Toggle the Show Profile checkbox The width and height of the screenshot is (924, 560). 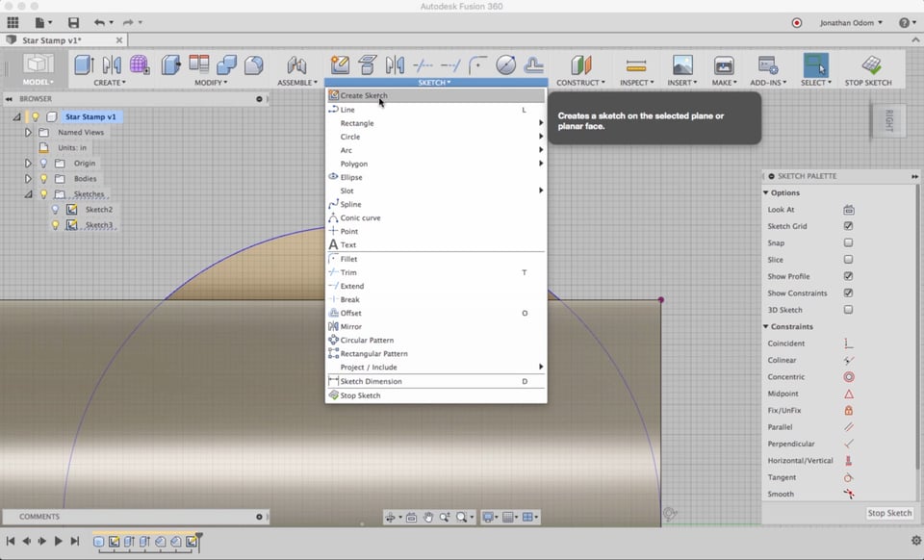(849, 276)
